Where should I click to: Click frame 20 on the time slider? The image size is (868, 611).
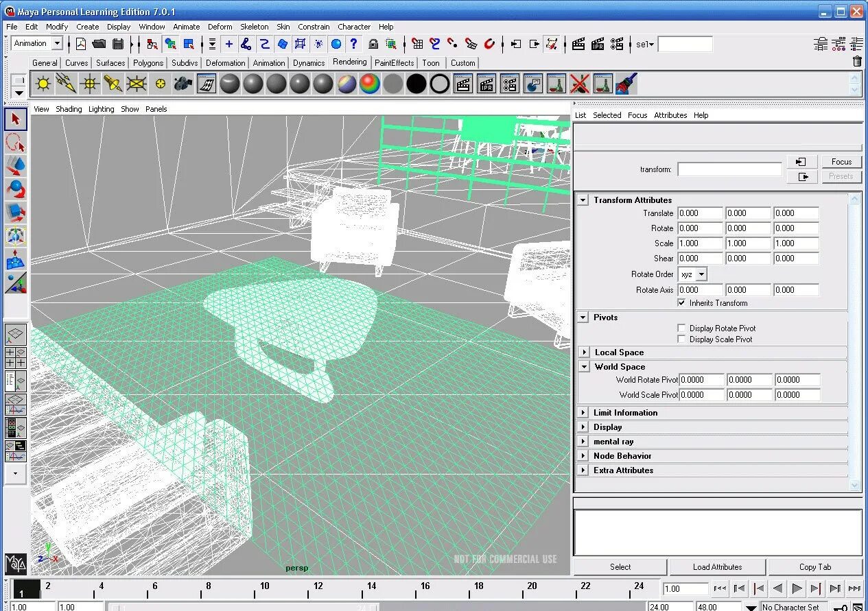532,588
